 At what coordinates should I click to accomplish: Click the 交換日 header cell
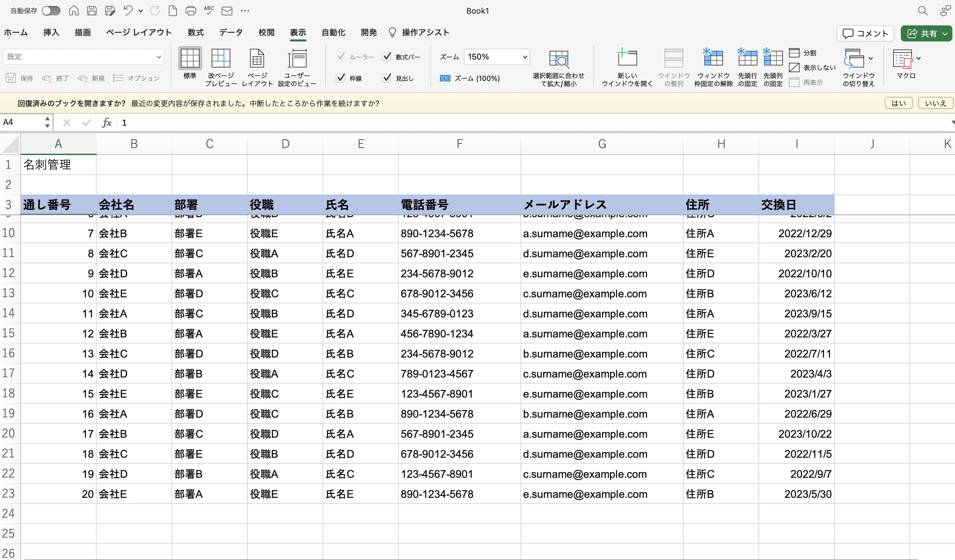(797, 204)
